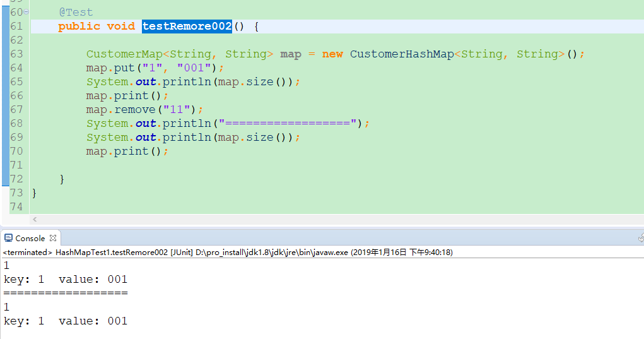Click line number 72 in gutter
644x339 pixels.
tap(16, 179)
